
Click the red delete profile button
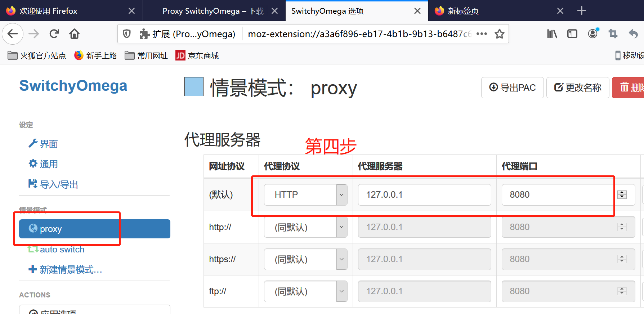coord(628,88)
